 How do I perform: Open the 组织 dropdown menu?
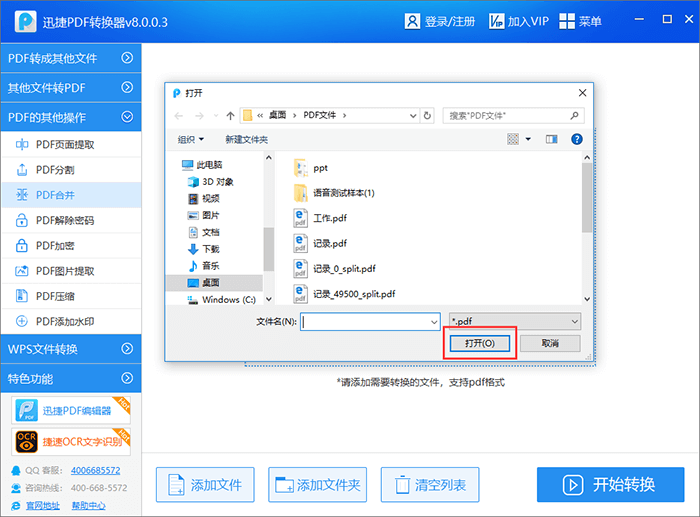[191, 140]
